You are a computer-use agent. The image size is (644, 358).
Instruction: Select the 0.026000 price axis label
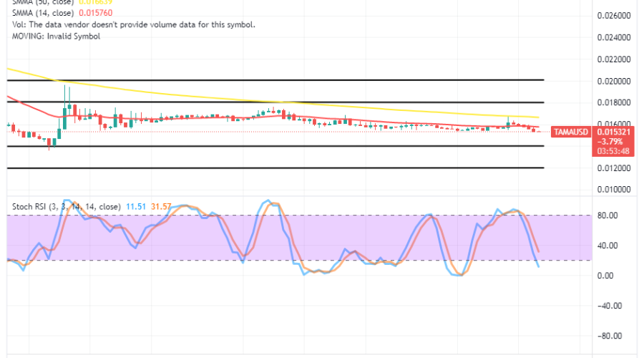614,16
